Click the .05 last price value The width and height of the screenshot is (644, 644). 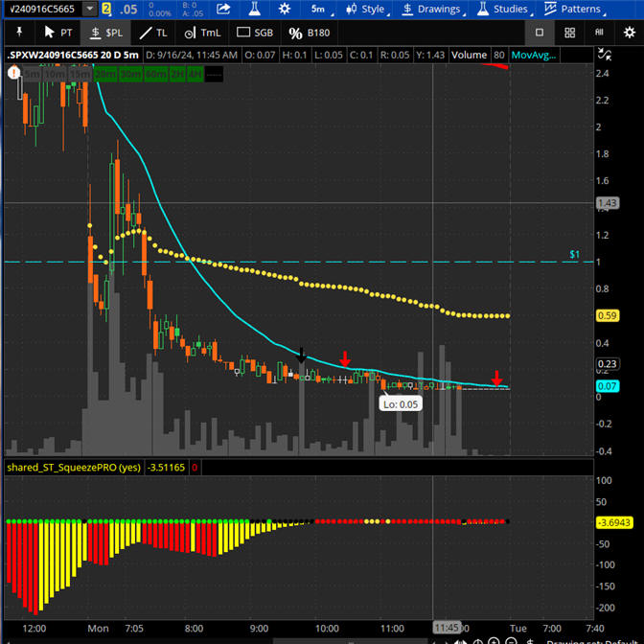[x=128, y=9]
